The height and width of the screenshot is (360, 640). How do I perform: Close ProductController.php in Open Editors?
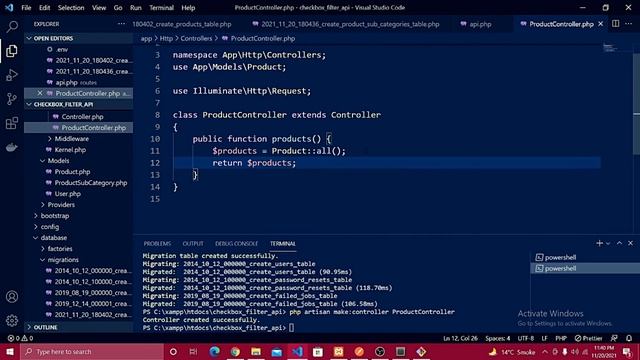(x=40, y=93)
